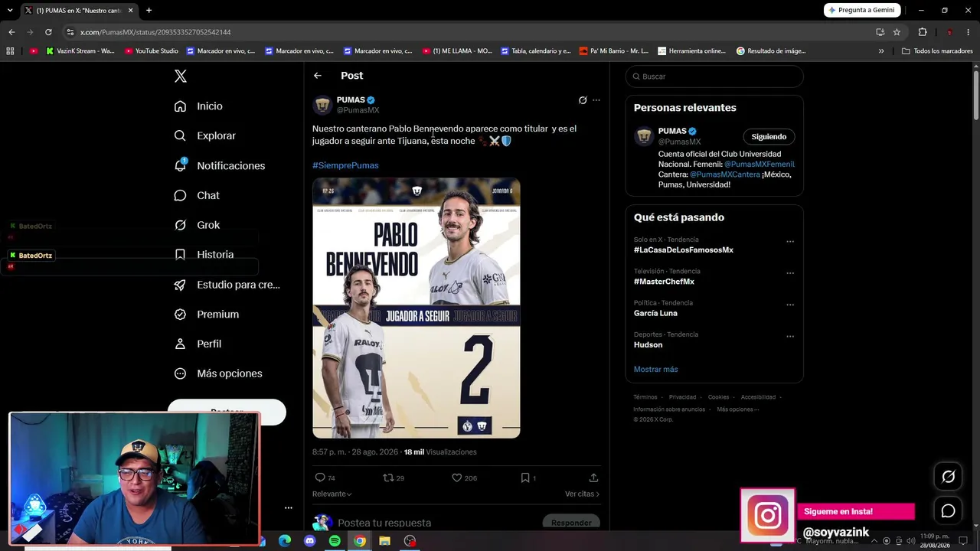Click the page vertical scrollbar
The width and height of the screenshot is (980, 551).
(976, 94)
